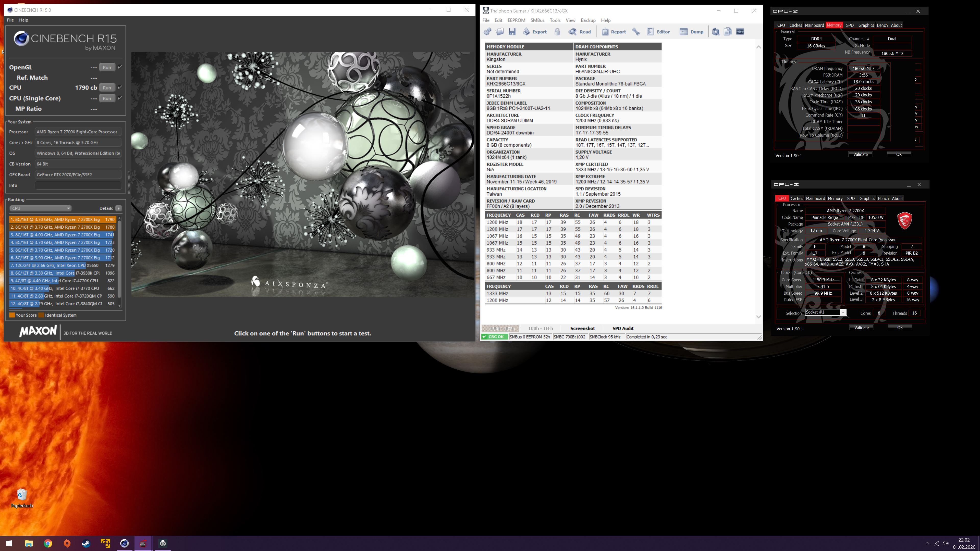This screenshot has height=551, width=980.
Task: Click the copy documents icon in Thaiphoon toolbar
Action: [728, 32]
